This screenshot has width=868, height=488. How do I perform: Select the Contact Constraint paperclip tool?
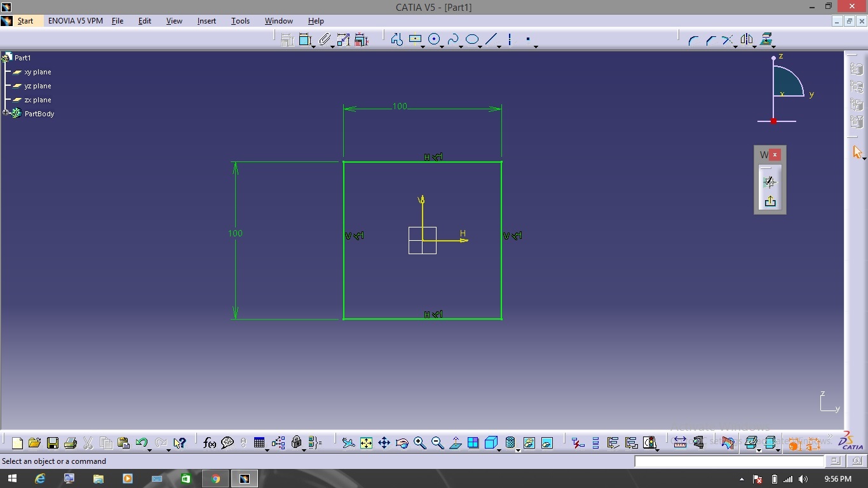[x=325, y=39]
